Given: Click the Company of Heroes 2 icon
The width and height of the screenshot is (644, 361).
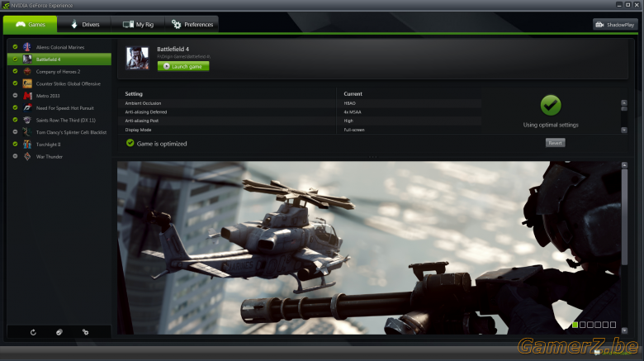Looking at the screenshot, I should [x=27, y=71].
